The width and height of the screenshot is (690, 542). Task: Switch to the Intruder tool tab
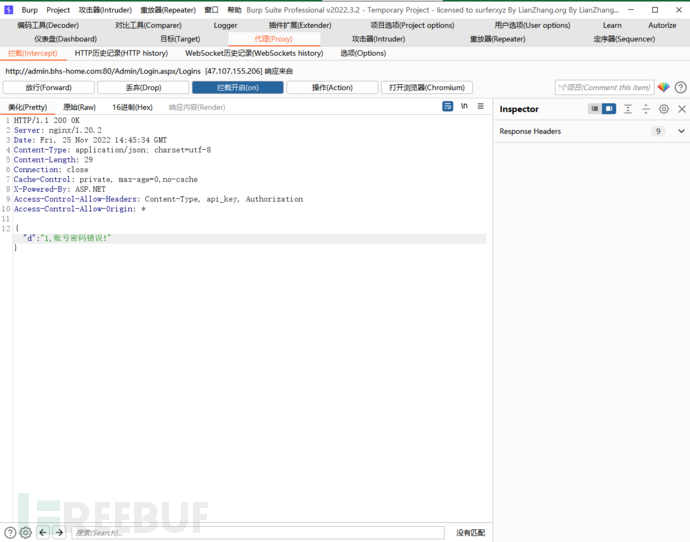[x=378, y=39]
